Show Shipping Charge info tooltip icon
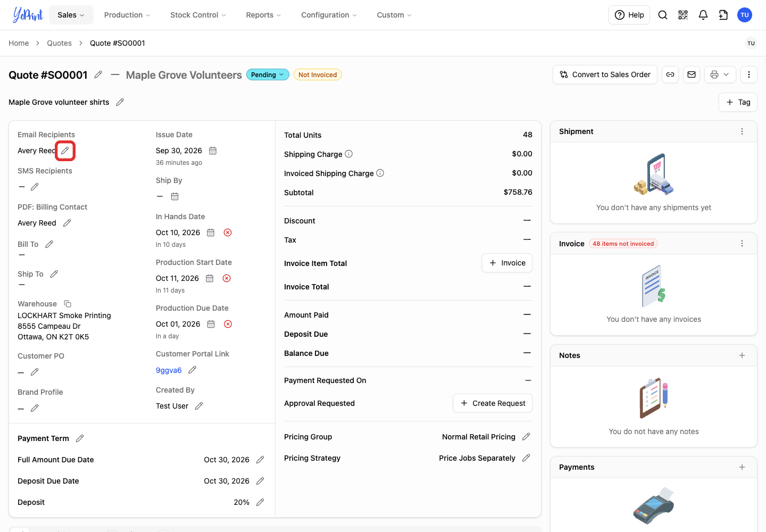The image size is (766, 532). pos(349,154)
